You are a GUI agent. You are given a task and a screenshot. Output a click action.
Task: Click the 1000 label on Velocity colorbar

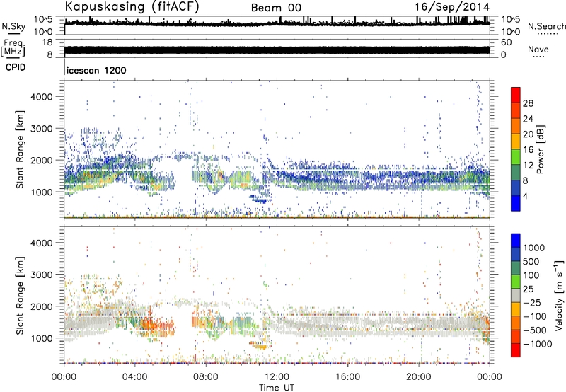pos(534,248)
